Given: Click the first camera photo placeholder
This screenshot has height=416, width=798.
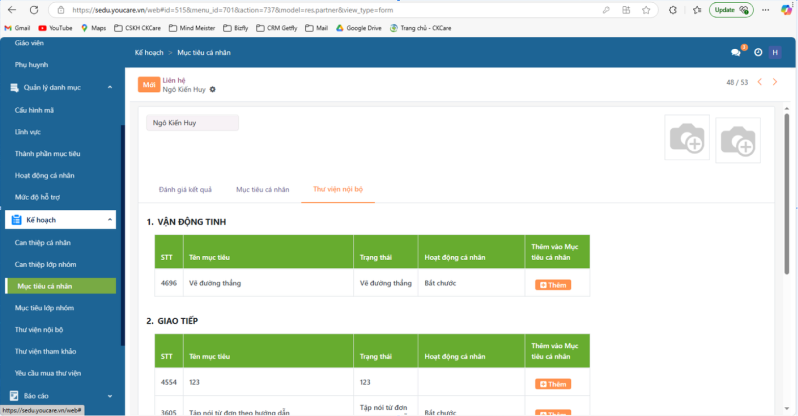Looking at the screenshot, I should [687, 138].
